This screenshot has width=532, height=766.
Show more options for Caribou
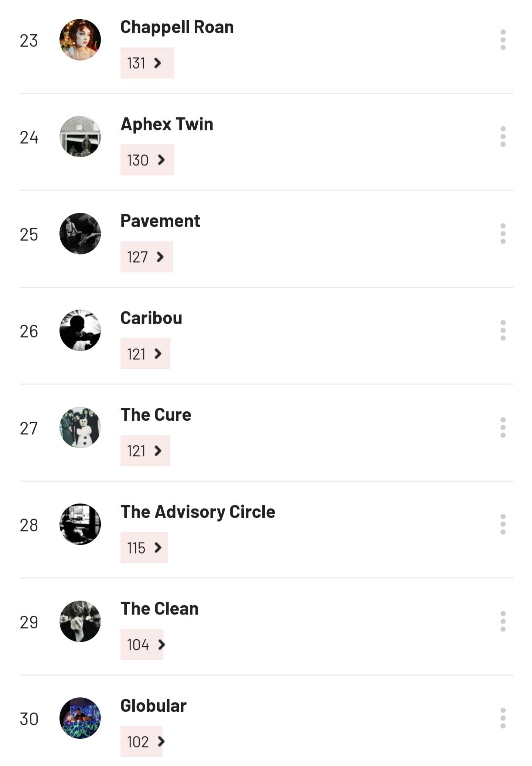503,331
